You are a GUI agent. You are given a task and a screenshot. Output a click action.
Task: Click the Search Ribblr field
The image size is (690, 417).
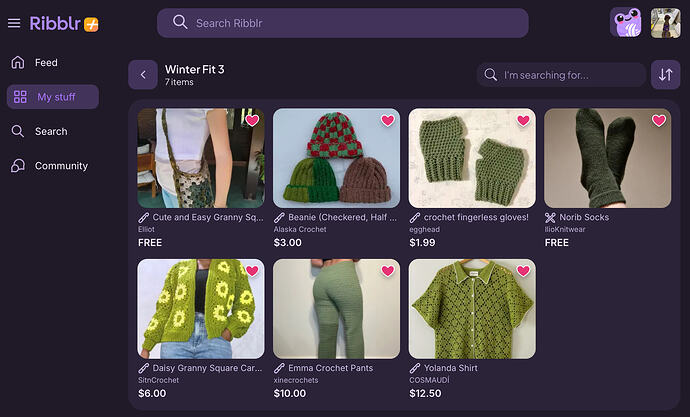click(x=342, y=23)
